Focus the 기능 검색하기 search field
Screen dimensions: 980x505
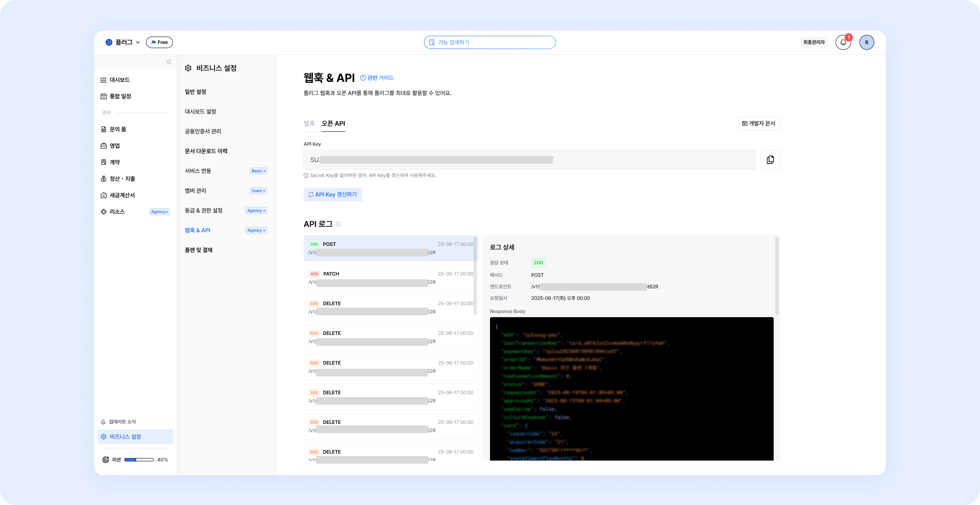(x=490, y=42)
